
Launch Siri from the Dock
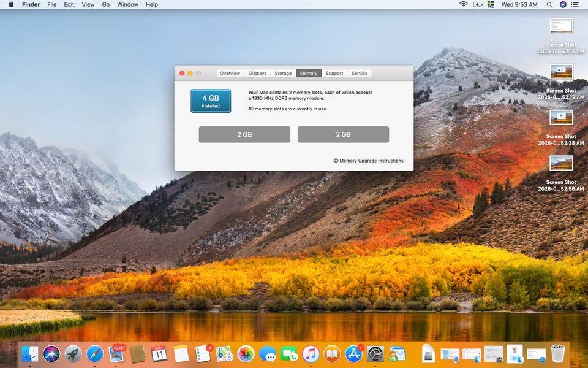pyautogui.click(x=51, y=354)
